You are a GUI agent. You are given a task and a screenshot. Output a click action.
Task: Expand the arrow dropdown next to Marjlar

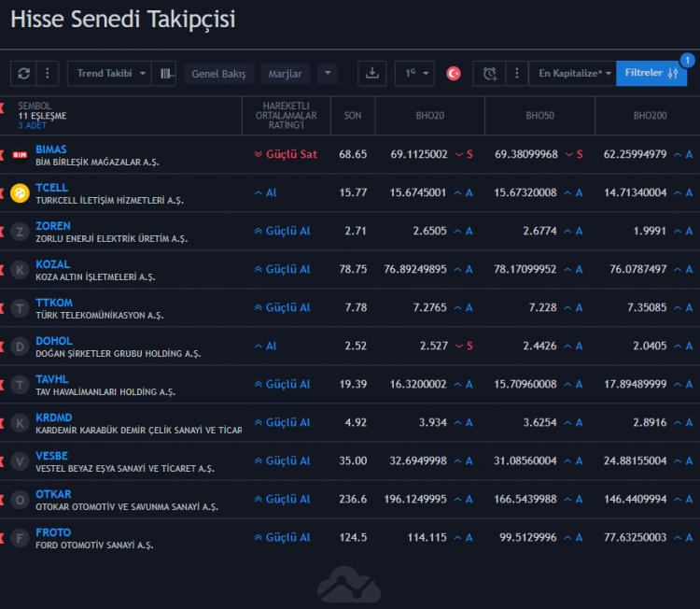(327, 73)
